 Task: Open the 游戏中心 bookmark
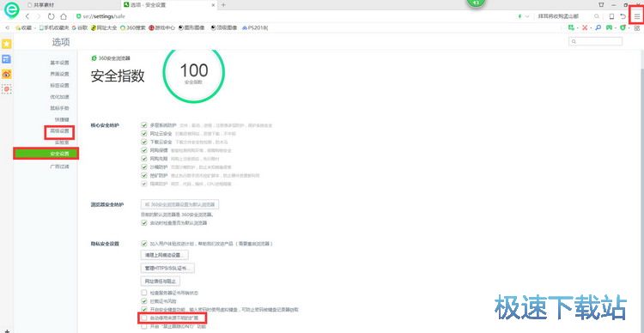[161, 28]
